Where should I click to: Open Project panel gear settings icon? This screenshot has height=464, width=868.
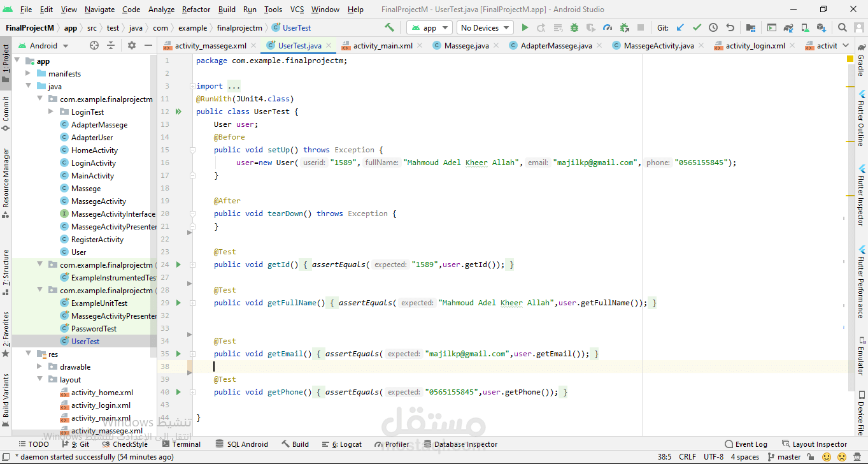pos(132,45)
